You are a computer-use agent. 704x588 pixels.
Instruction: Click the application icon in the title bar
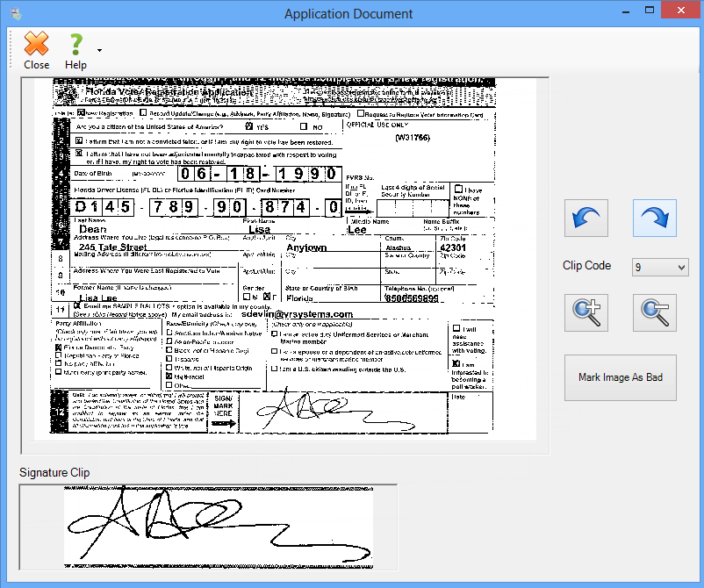tap(13, 13)
